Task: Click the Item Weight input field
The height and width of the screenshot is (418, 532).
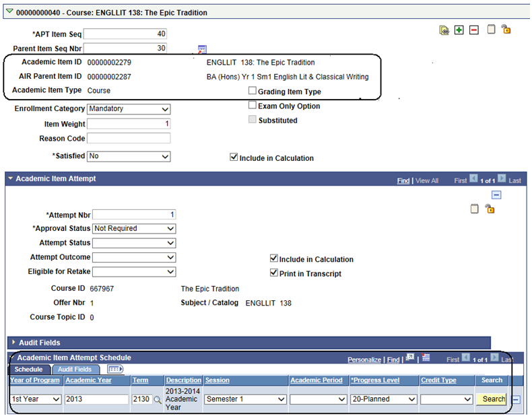Action: [129, 124]
